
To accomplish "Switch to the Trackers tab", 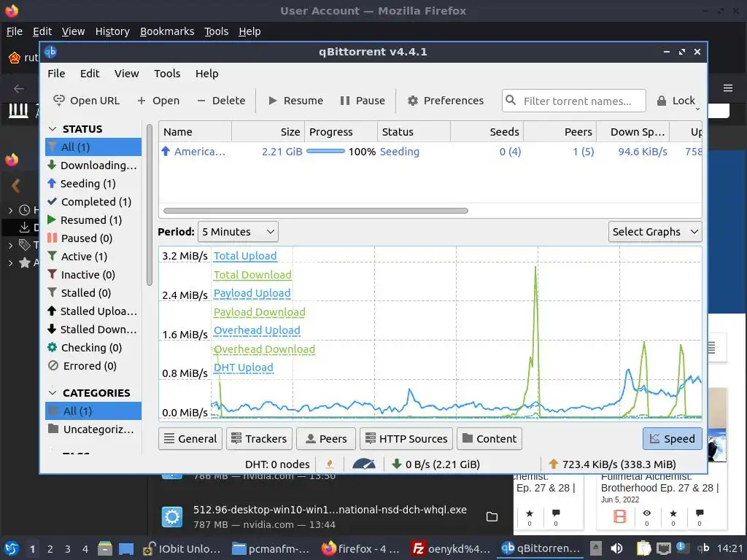I will tap(259, 438).
